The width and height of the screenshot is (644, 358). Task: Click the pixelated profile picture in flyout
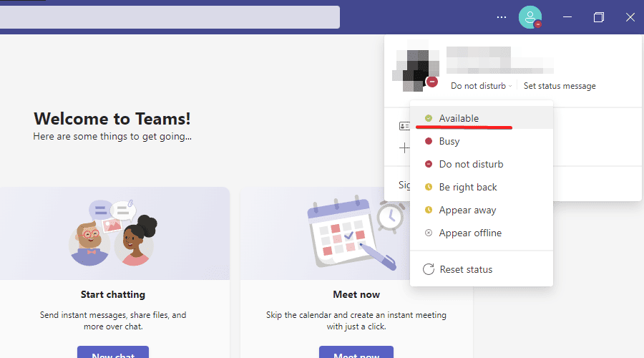[416, 66]
